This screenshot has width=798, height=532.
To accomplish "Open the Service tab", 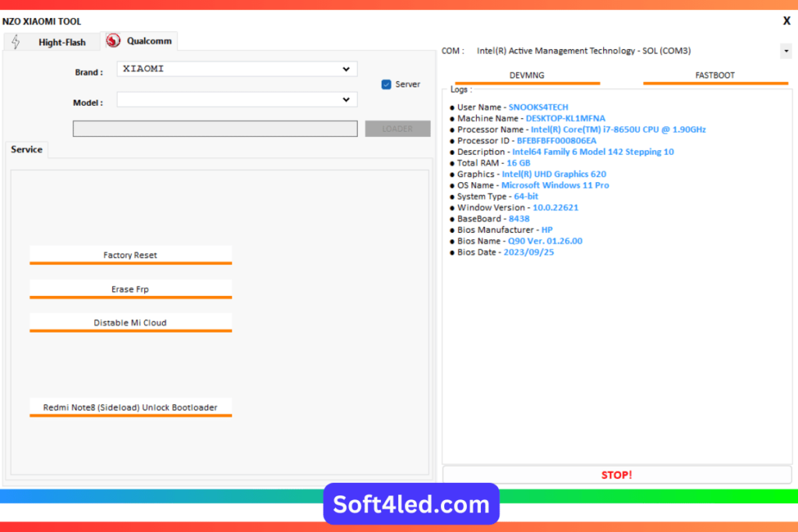I will click(x=26, y=150).
